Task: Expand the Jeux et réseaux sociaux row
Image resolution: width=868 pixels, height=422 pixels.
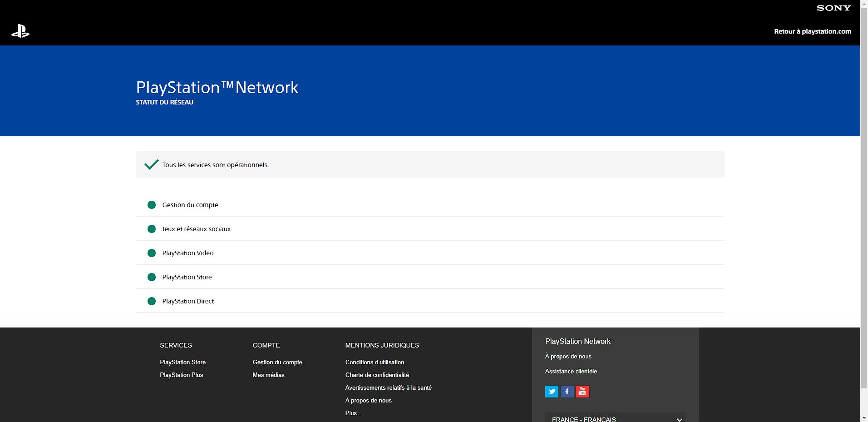Action: (197, 228)
